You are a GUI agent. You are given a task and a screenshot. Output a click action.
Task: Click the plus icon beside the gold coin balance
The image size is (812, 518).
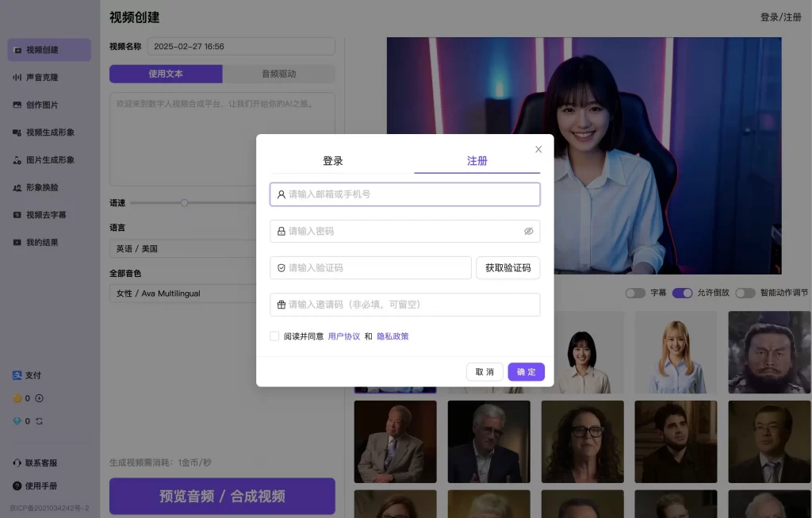(x=40, y=398)
